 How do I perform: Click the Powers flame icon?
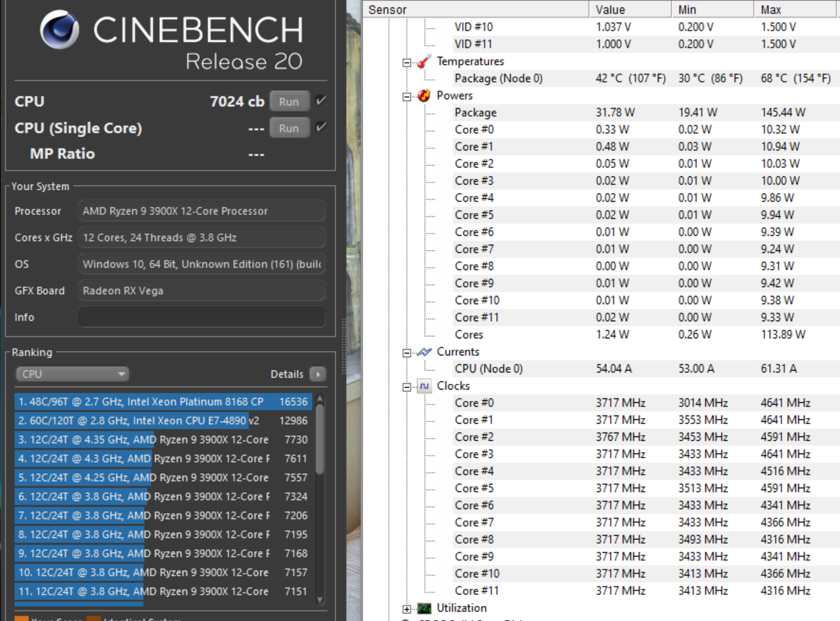coord(424,95)
